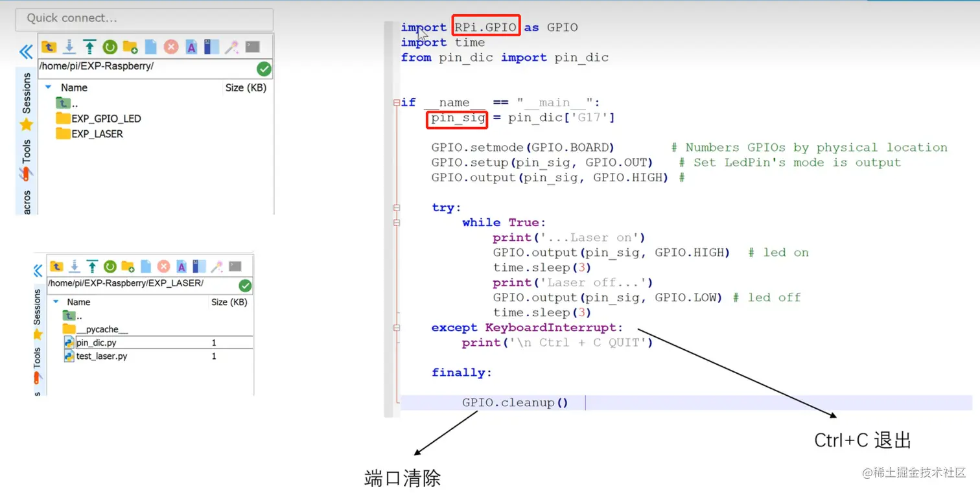Collapse code fold at 'except KeyboardInterrupt' line
This screenshot has height=493, width=980.
click(x=396, y=328)
